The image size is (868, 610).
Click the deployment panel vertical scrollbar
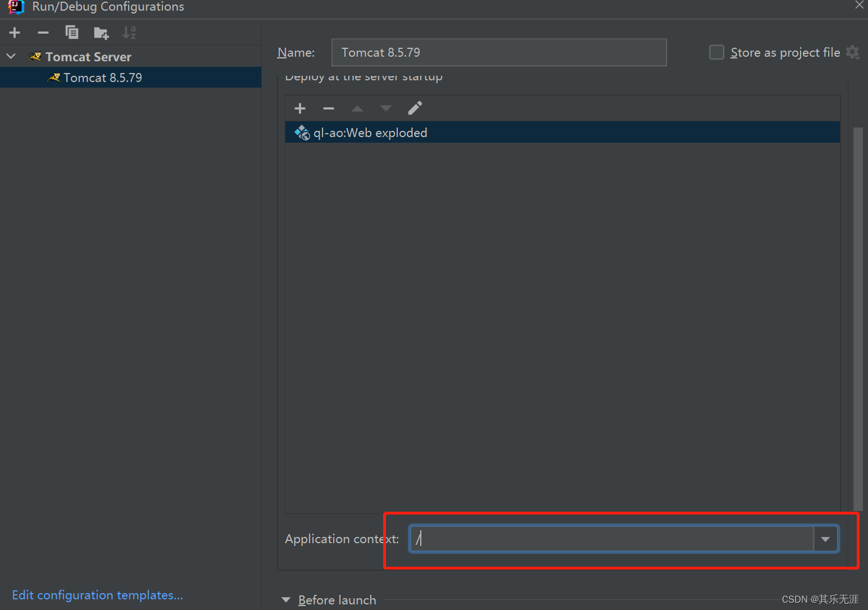pyautogui.click(x=858, y=318)
